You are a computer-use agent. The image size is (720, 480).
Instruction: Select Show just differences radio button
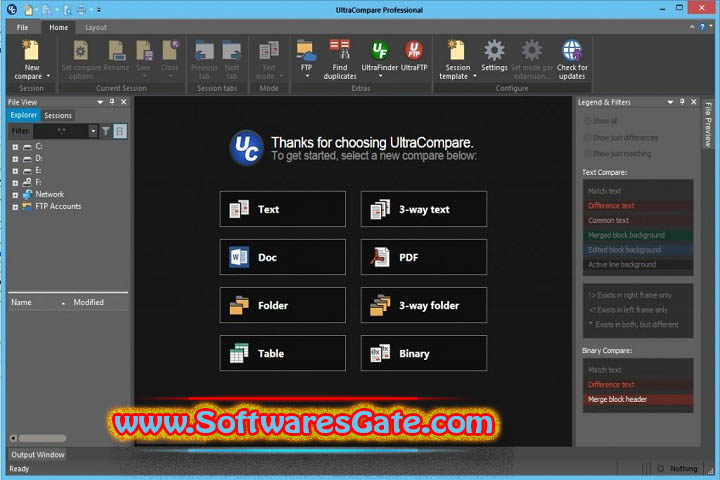(x=587, y=137)
